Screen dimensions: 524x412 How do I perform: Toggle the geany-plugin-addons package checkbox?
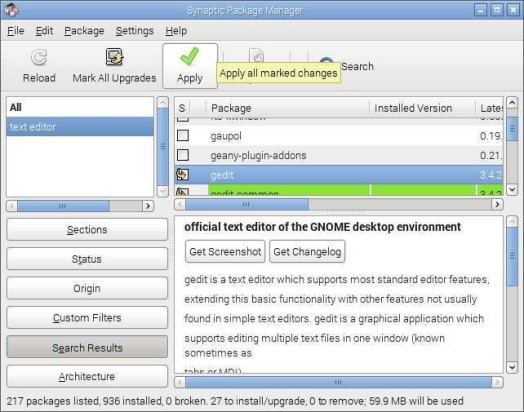tap(183, 155)
